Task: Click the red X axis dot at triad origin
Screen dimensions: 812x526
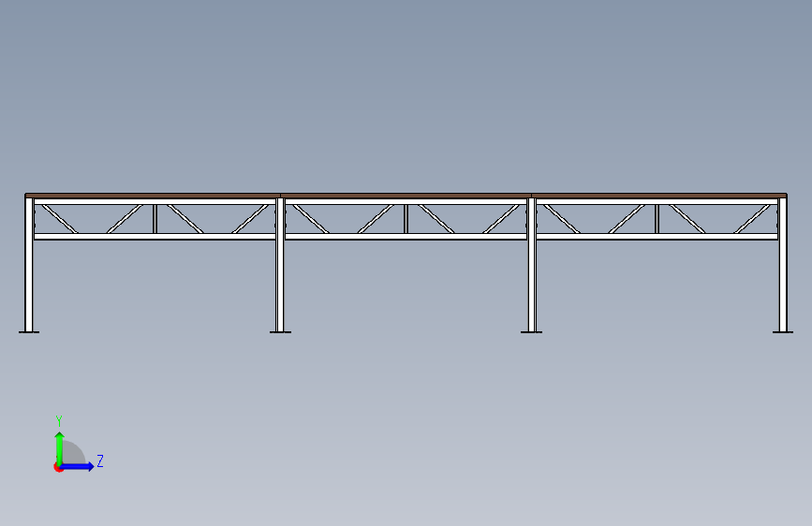Action: 58,468
